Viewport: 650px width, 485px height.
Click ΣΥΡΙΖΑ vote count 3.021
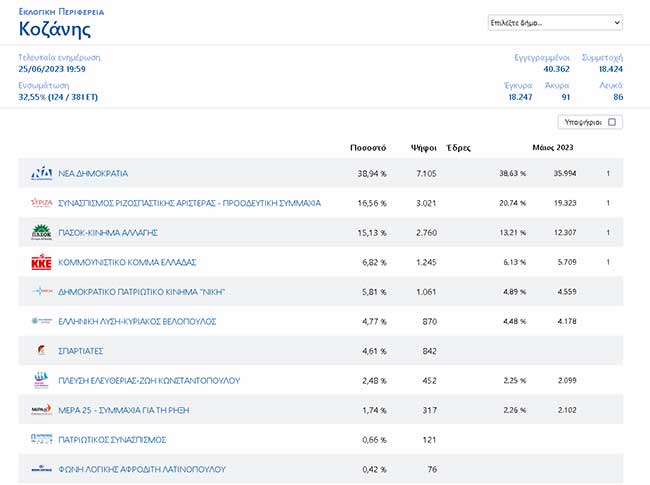tap(427, 203)
